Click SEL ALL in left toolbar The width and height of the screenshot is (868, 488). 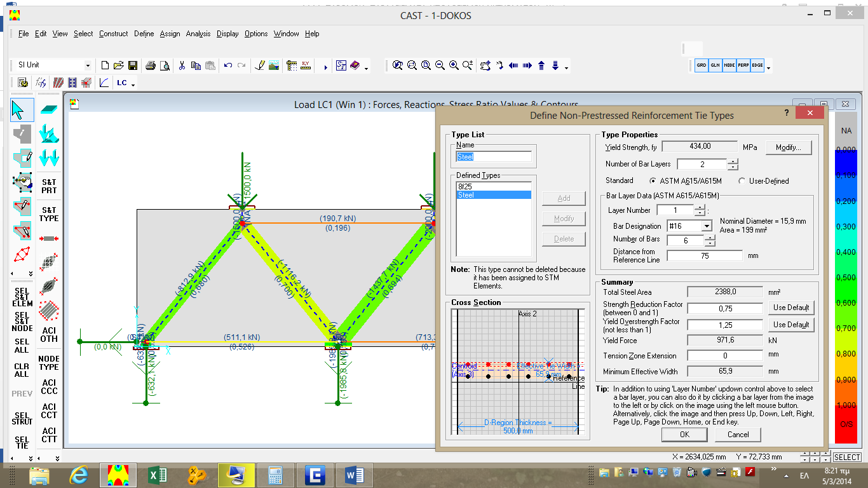pos(22,346)
